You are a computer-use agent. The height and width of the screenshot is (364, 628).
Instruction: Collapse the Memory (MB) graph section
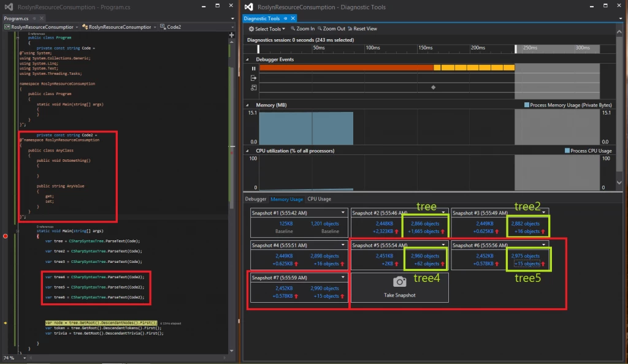click(247, 105)
